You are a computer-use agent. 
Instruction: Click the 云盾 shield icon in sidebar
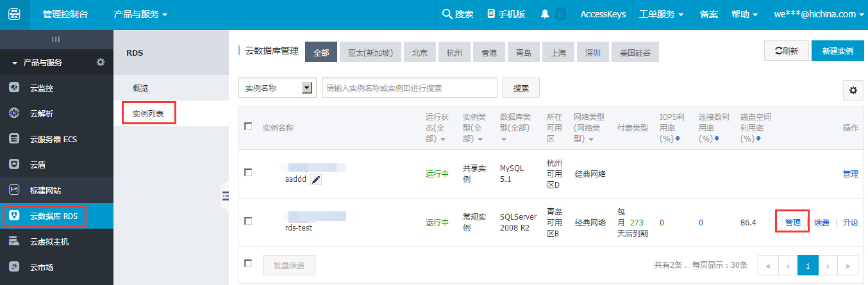click(14, 165)
